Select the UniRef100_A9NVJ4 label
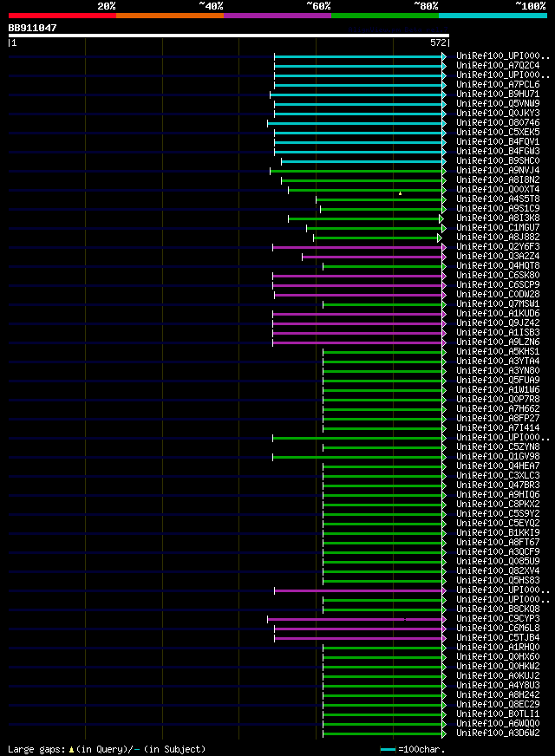 (498, 171)
